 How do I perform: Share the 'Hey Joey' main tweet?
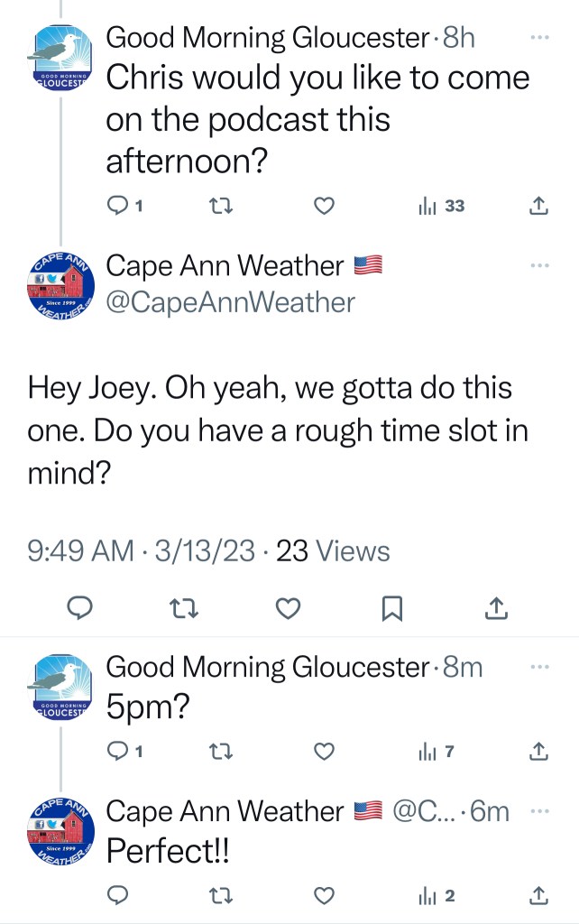[495, 610]
